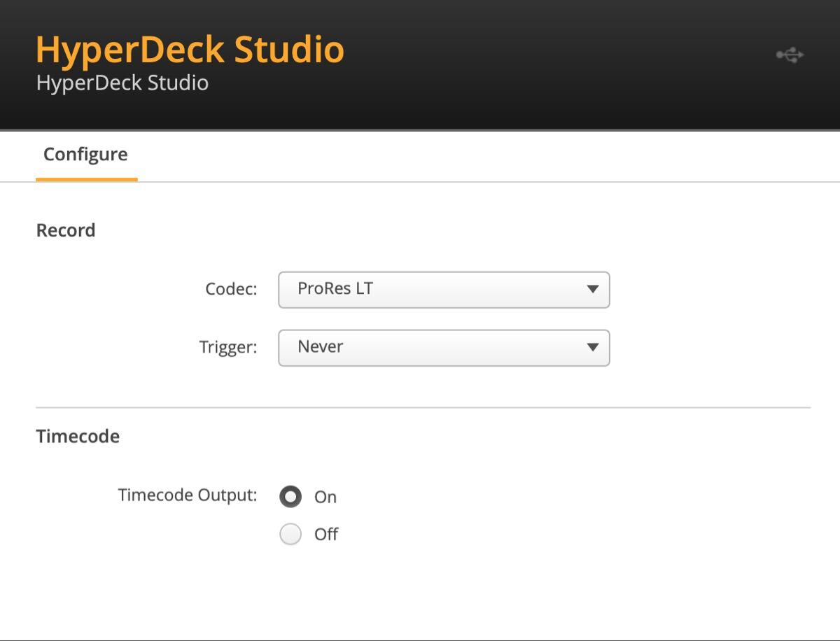Click the "Timecode Output:" label

pos(188,495)
